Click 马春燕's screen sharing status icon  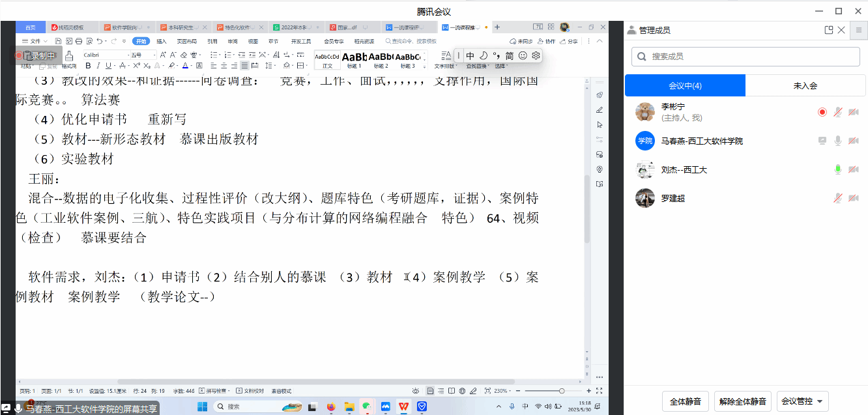pyautogui.click(x=822, y=141)
